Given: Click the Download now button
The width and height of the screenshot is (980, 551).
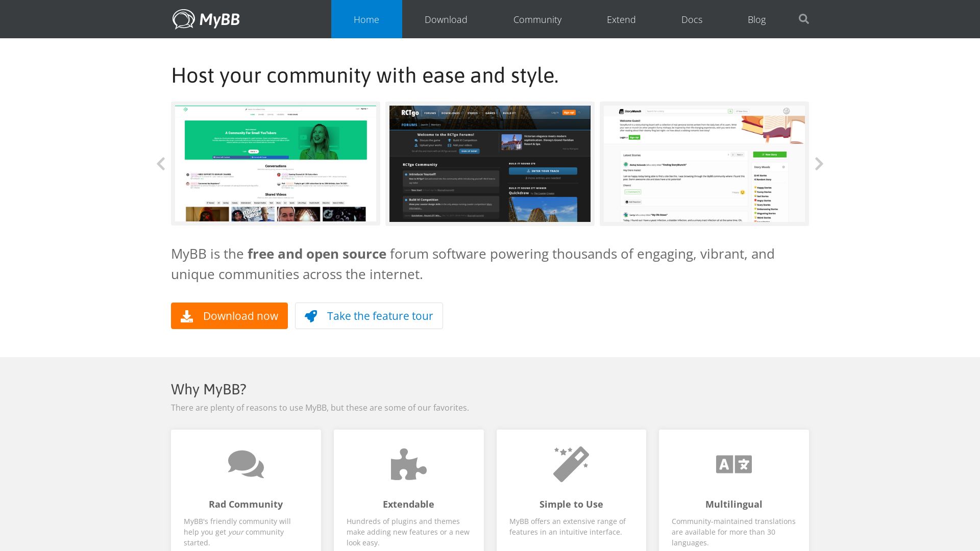Looking at the screenshot, I should 229,315.
